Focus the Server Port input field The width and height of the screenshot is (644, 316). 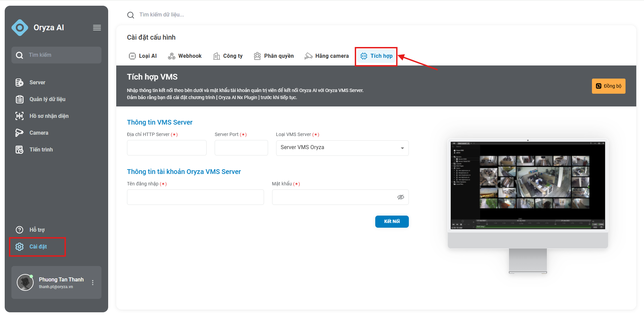(241, 148)
